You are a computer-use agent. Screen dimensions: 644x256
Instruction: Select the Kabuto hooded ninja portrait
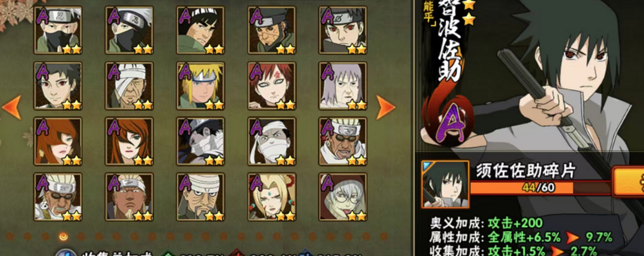(x=343, y=196)
